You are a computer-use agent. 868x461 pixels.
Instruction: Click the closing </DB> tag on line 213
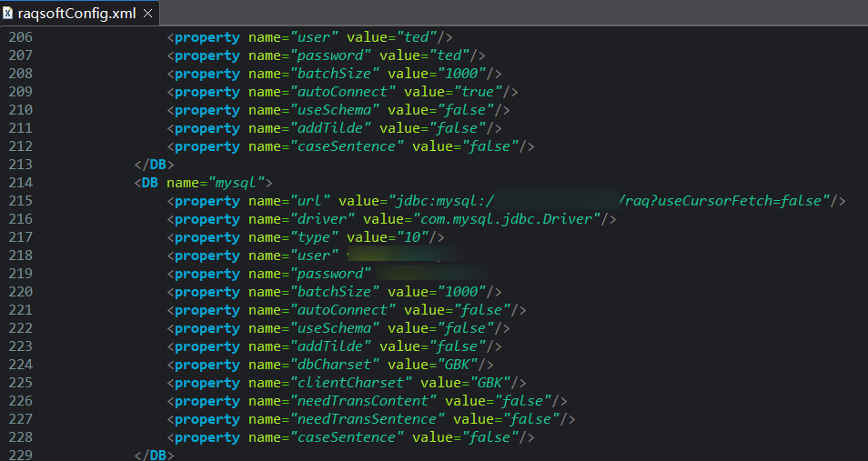(154, 165)
